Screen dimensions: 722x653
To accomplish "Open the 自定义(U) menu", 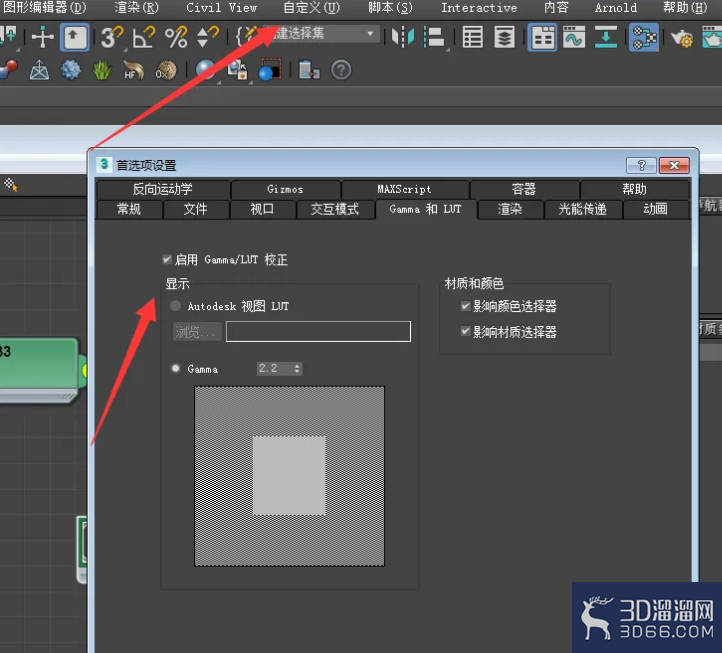I will tap(311, 8).
